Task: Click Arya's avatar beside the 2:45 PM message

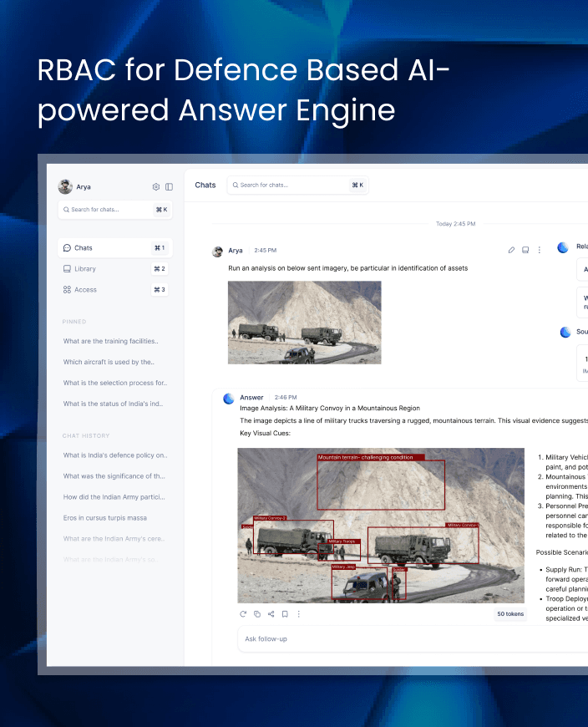Action: (217, 252)
